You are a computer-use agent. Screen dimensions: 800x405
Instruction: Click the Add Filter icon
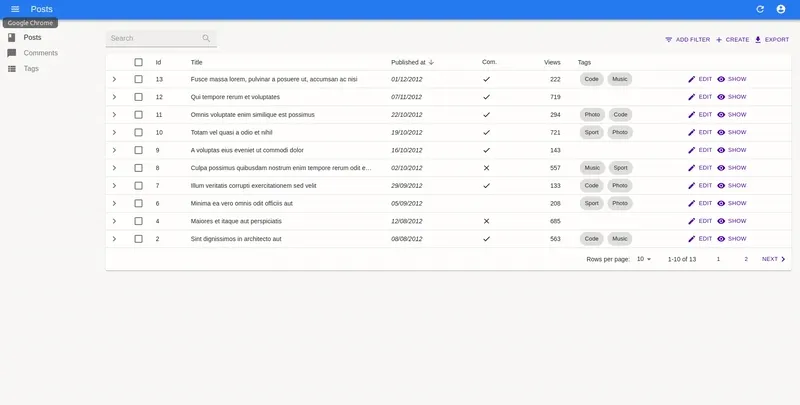[669, 39]
